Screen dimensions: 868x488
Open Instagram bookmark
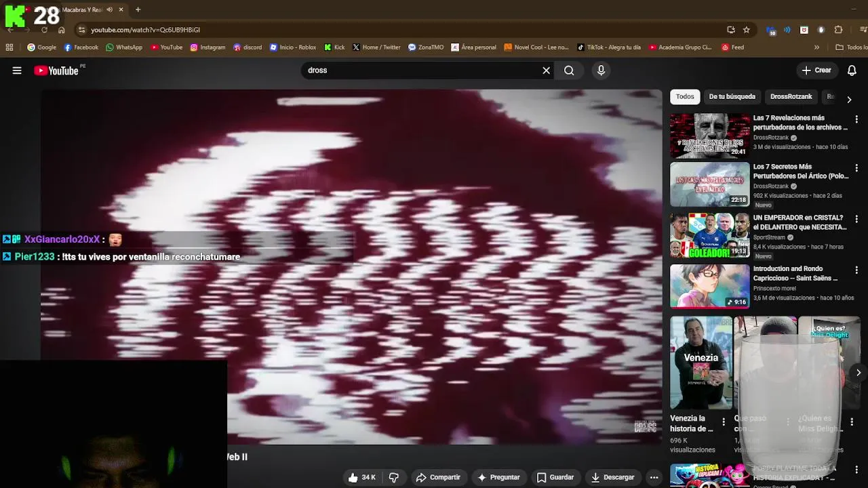point(208,47)
